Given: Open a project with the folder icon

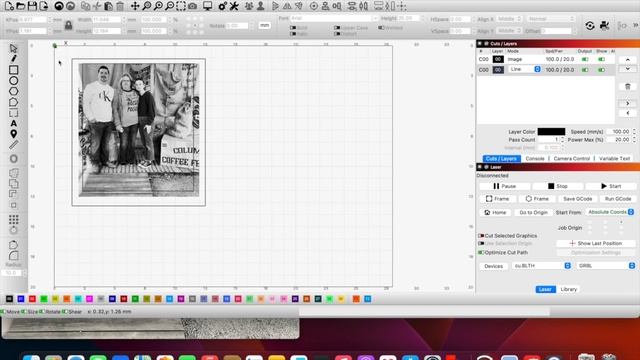Looking at the screenshot, I should coord(20,6).
